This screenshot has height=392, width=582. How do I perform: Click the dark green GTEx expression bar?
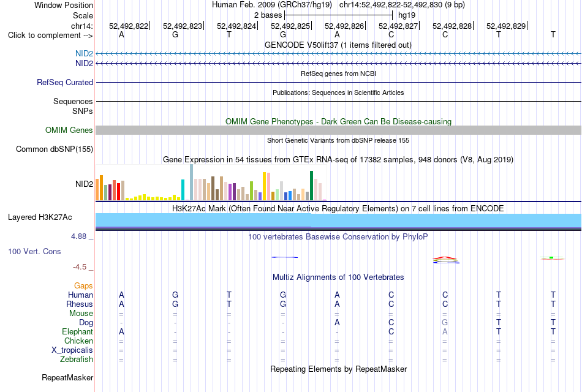pos(311,186)
